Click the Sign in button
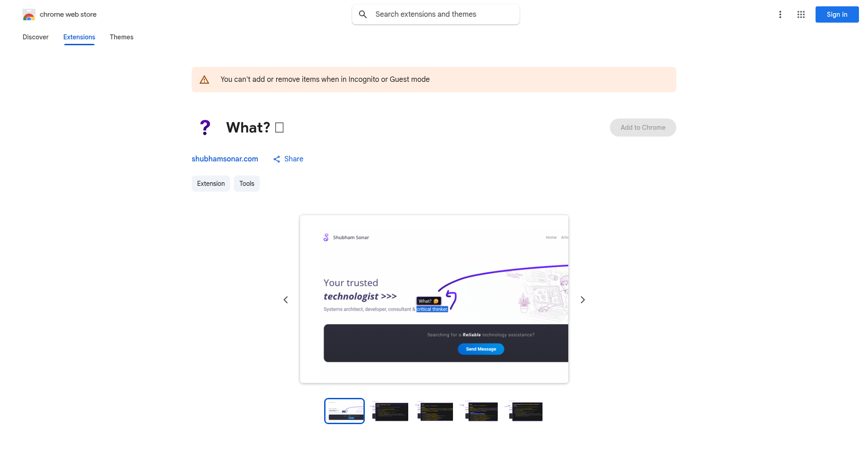 tap(837, 14)
